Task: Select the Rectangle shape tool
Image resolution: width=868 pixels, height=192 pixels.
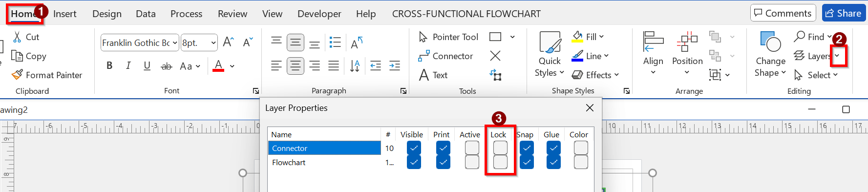Action: click(495, 37)
